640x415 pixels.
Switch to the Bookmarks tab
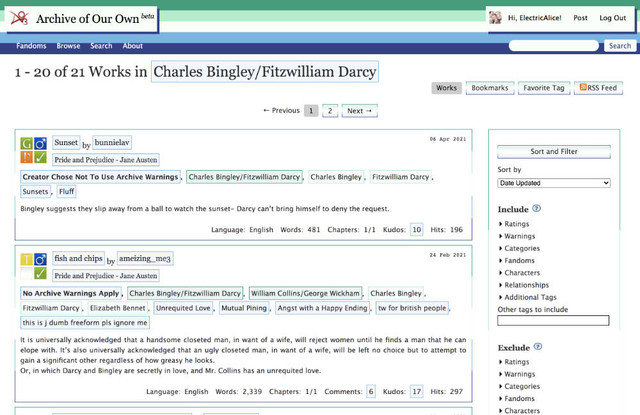pos(490,88)
